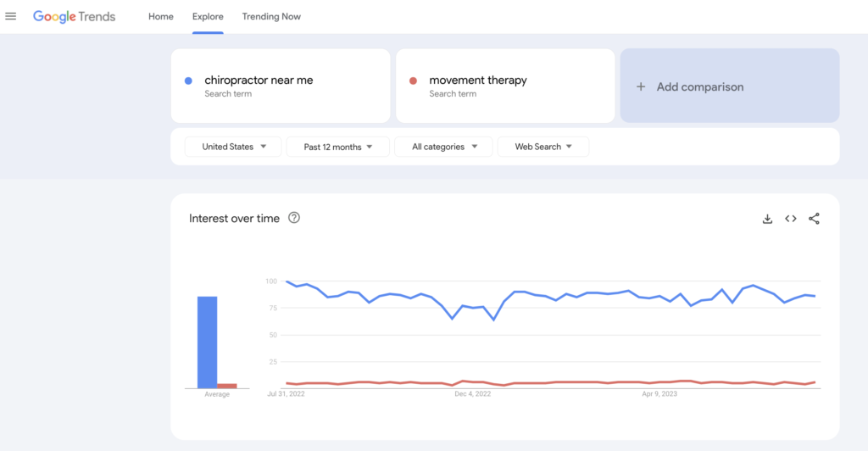Select the Explore tab
Image resolution: width=868 pixels, height=451 pixels.
[x=208, y=17]
